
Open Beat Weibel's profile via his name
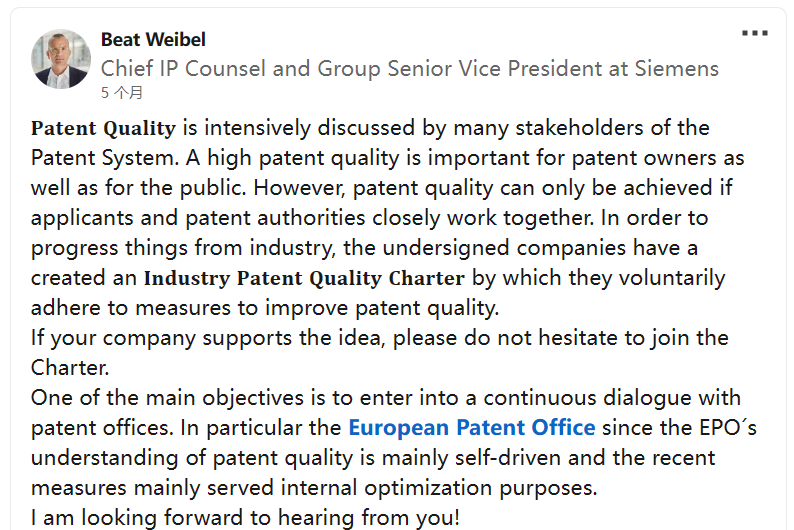[x=153, y=39]
